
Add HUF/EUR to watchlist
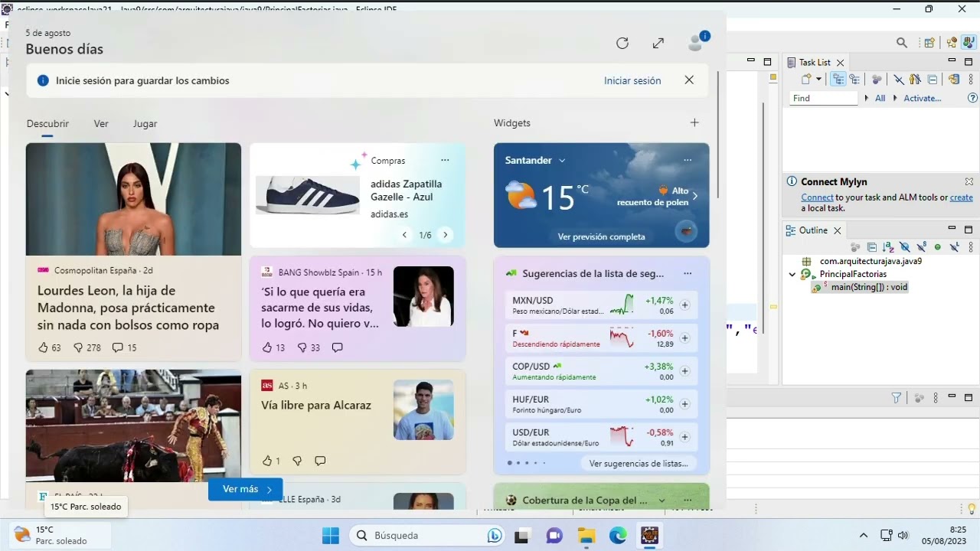pyautogui.click(x=684, y=404)
